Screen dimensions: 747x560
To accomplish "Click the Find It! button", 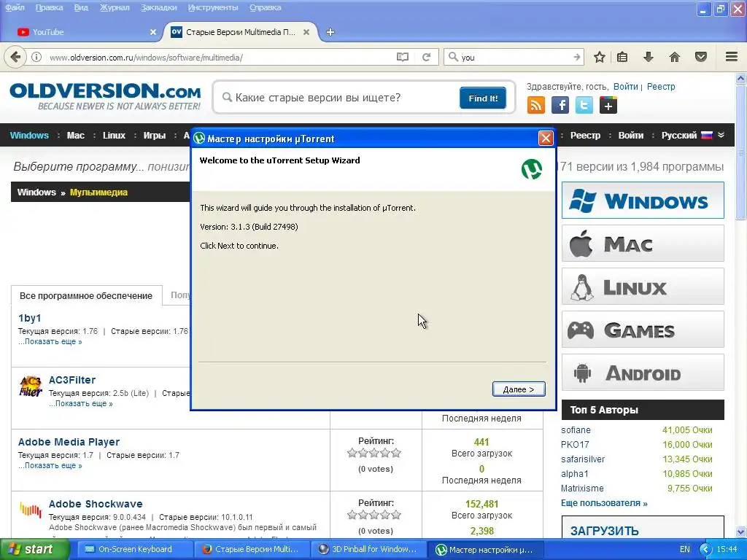I will (483, 98).
